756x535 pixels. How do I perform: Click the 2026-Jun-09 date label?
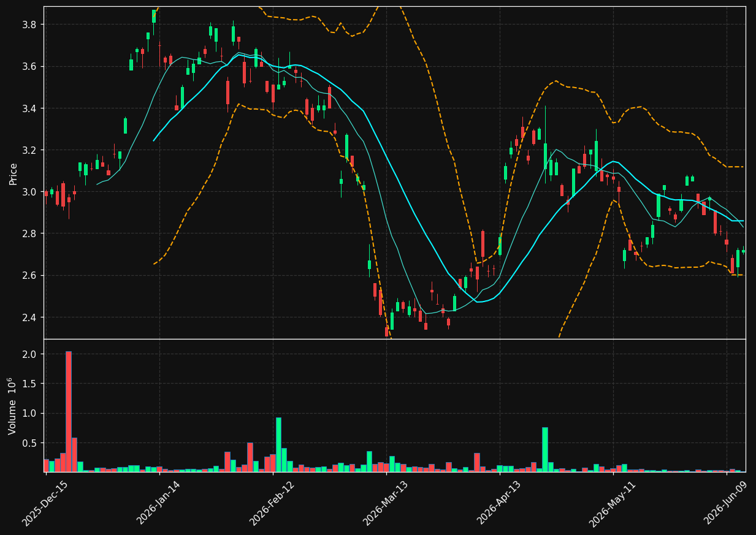click(727, 502)
